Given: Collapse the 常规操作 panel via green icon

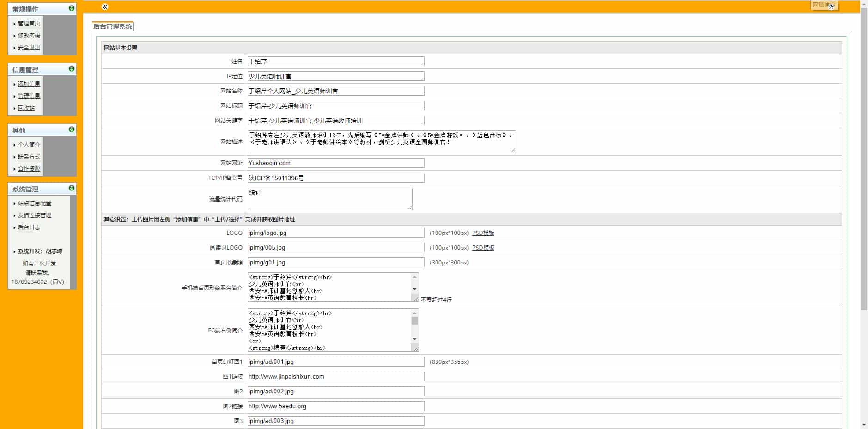Looking at the screenshot, I should click(x=71, y=8).
